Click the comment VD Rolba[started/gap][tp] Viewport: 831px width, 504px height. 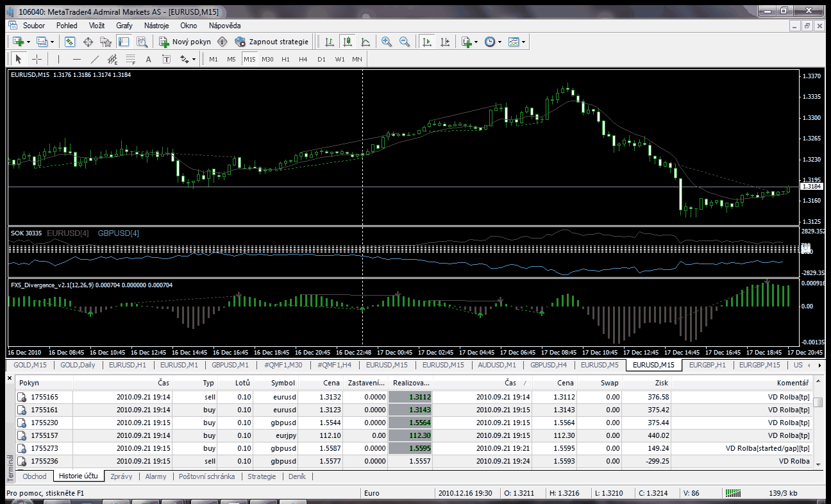(x=768, y=448)
